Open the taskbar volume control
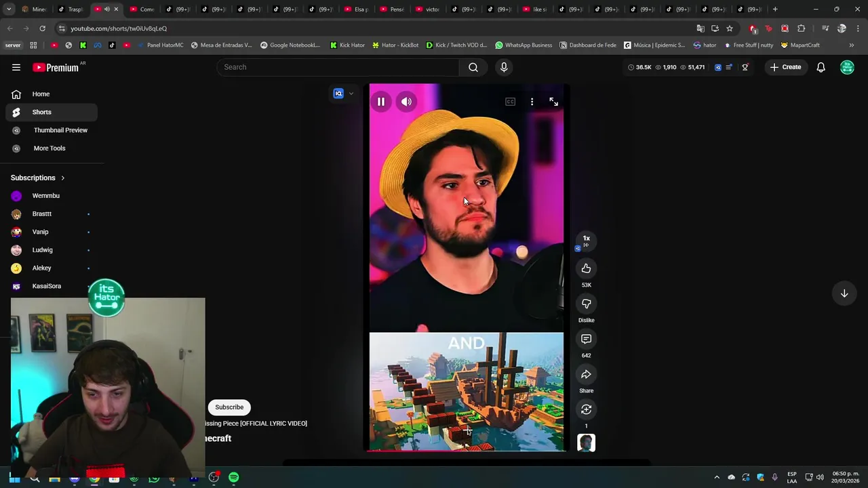Image resolution: width=868 pixels, height=488 pixels. coord(820,478)
